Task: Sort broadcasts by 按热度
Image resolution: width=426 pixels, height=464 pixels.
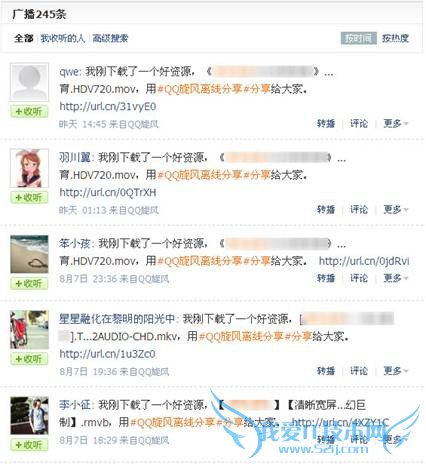Action: (395, 38)
